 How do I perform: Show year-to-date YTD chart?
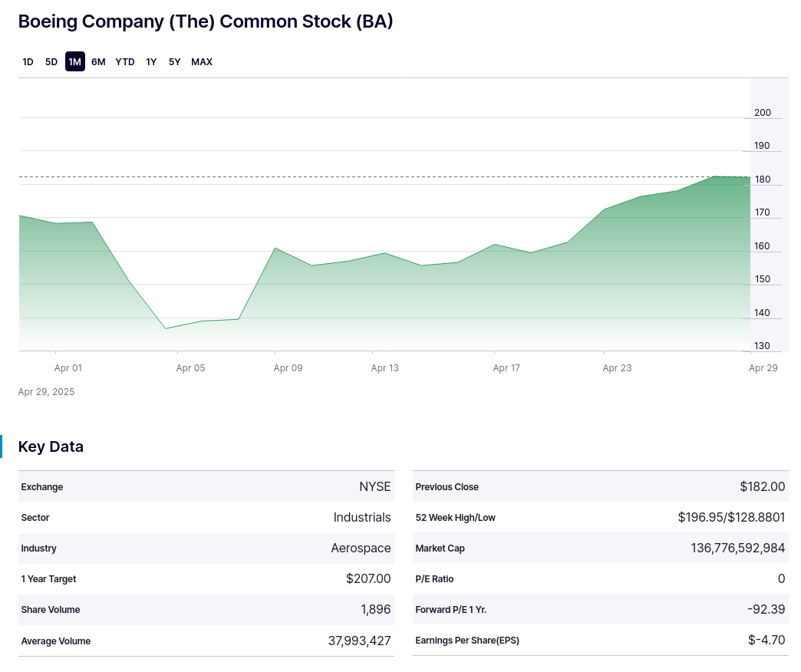coord(125,62)
